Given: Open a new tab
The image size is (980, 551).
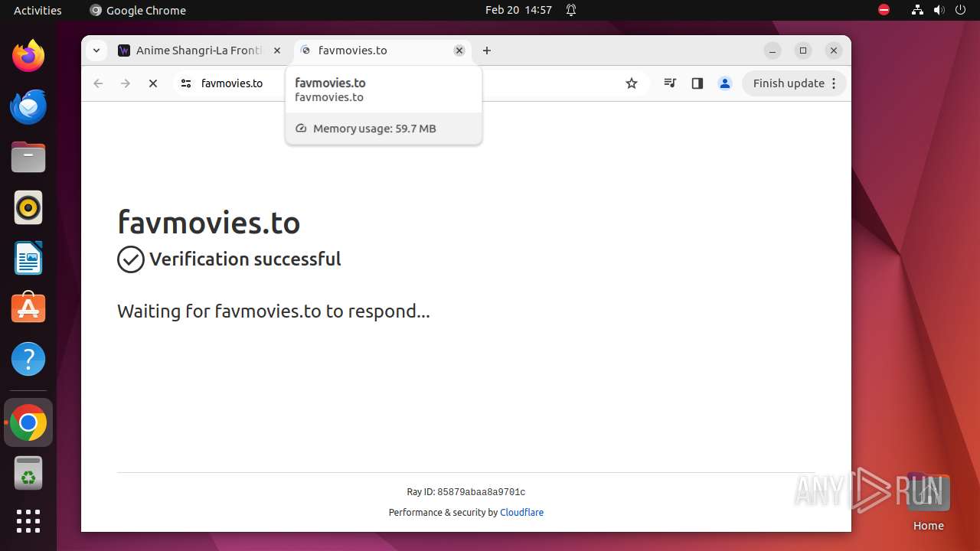Looking at the screenshot, I should (x=487, y=51).
